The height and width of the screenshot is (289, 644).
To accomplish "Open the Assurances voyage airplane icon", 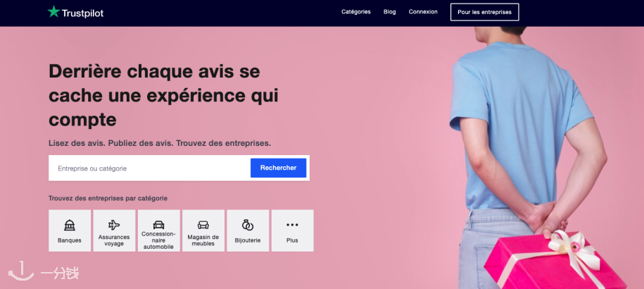I will (114, 225).
